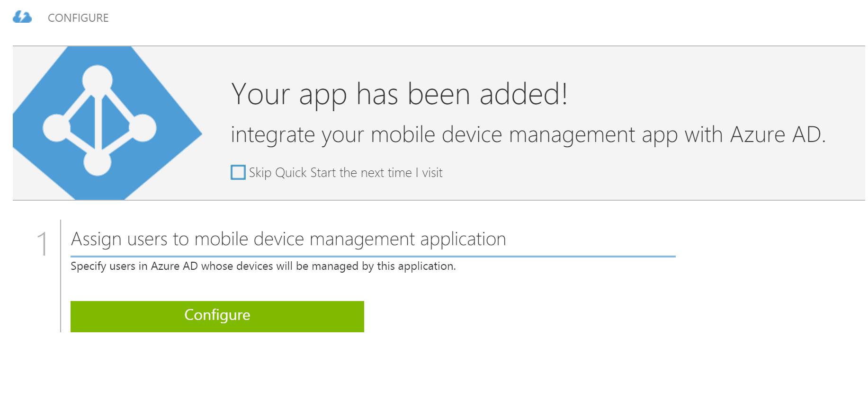The height and width of the screenshot is (408, 868).
Task: Open the CONFIGURE tab
Action: pos(78,18)
